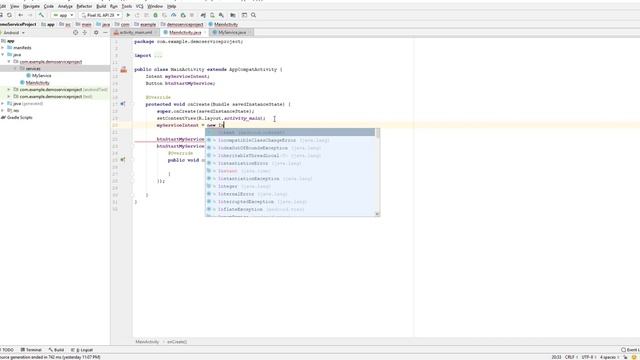
Task: Expand the androidTest package node
Action: 9,89
